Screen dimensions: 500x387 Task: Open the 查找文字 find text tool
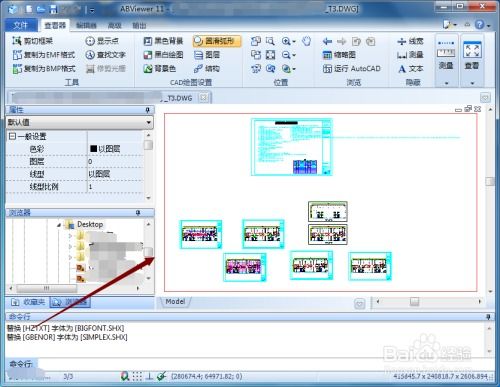click(105, 55)
